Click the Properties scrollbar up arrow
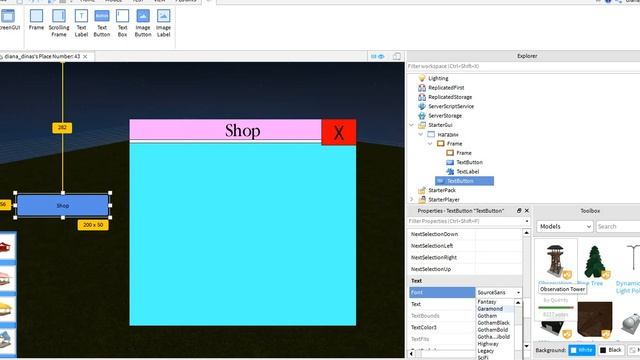The image size is (640, 360). [x=527, y=233]
